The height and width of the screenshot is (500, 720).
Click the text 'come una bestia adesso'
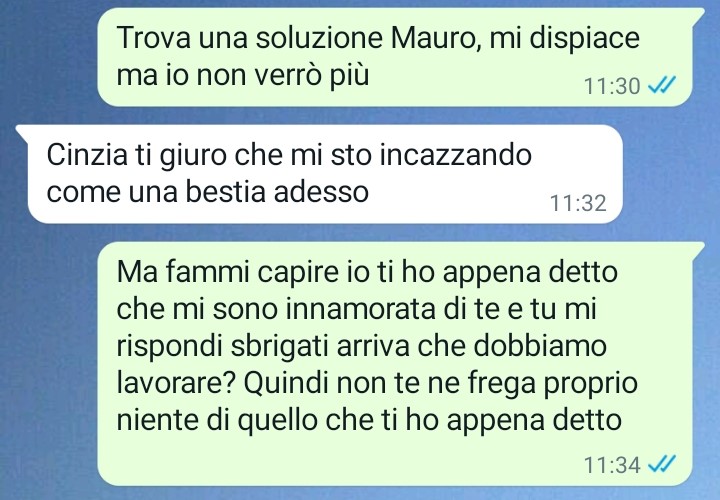(208, 191)
